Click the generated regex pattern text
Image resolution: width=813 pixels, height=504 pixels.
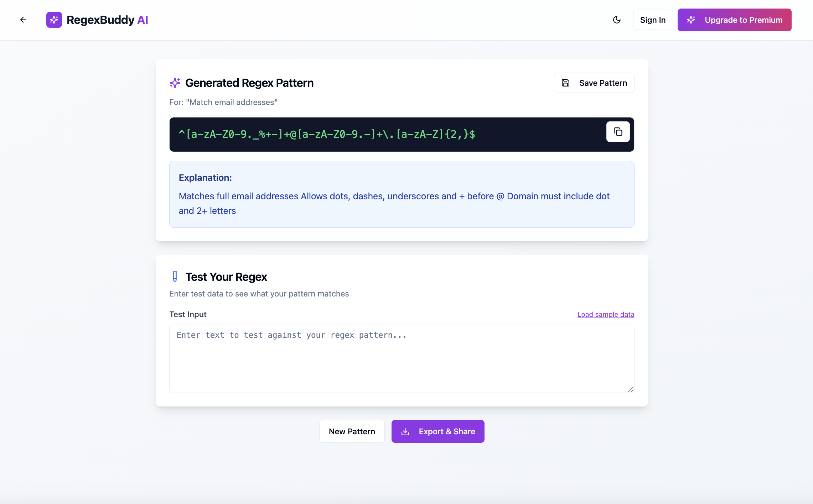coord(327,134)
